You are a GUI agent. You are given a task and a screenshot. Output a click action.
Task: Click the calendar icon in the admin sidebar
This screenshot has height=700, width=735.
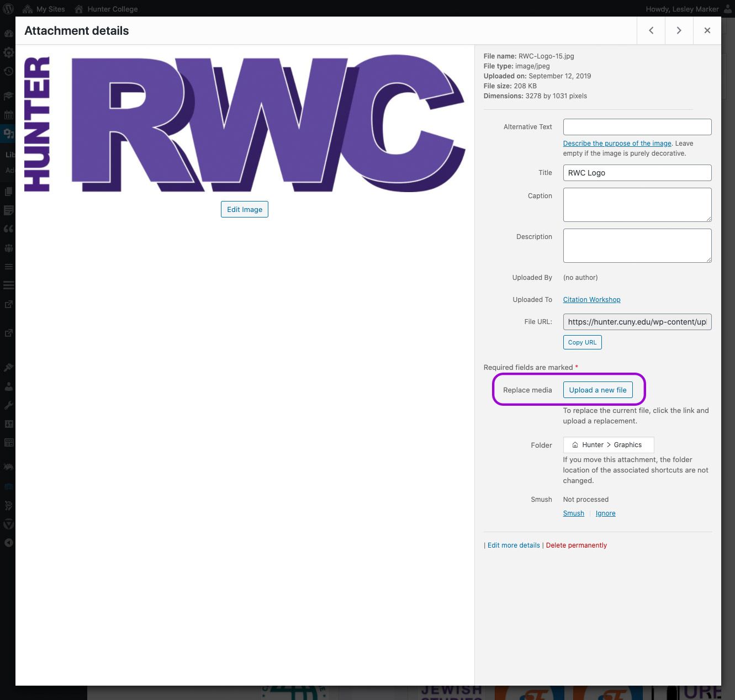pos(8,115)
